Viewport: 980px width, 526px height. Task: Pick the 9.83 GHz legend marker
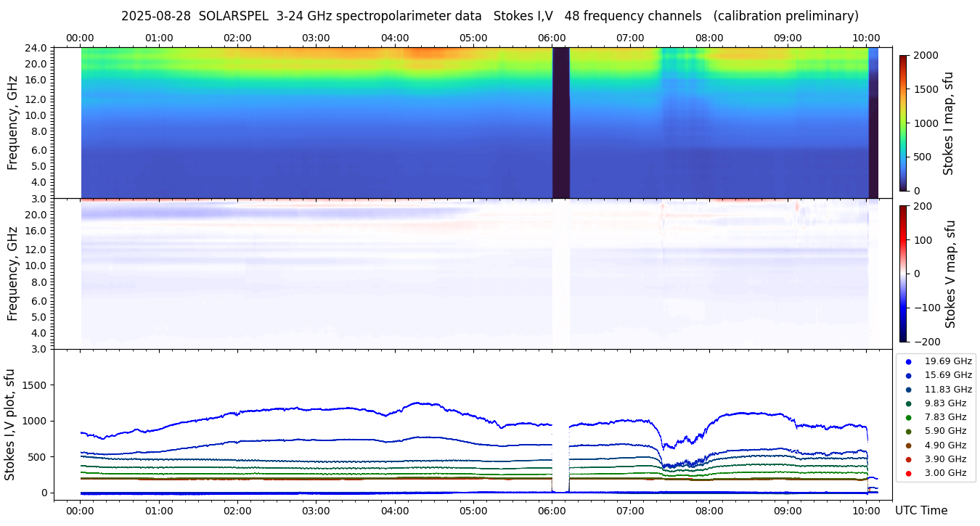[908, 403]
